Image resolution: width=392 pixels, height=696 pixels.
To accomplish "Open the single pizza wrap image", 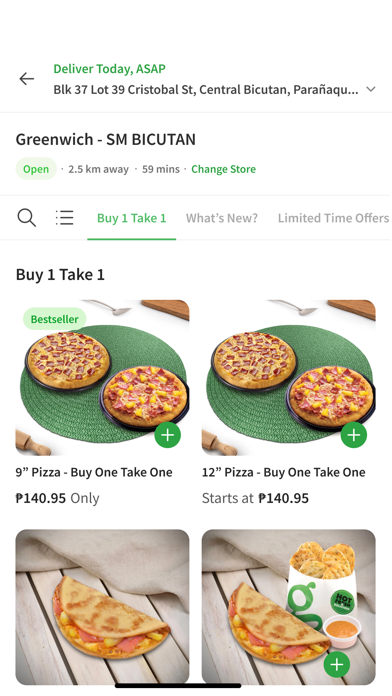I will (x=103, y=607).
